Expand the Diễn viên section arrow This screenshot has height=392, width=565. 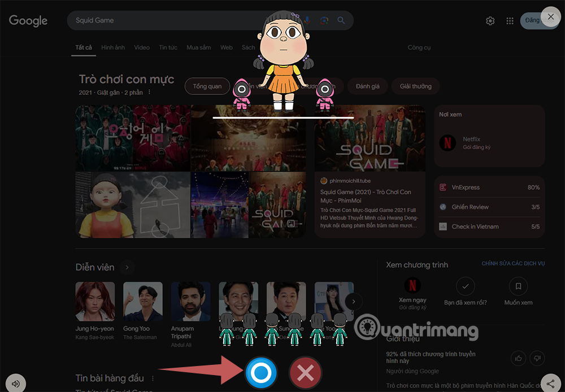click(x=127, y=267)
